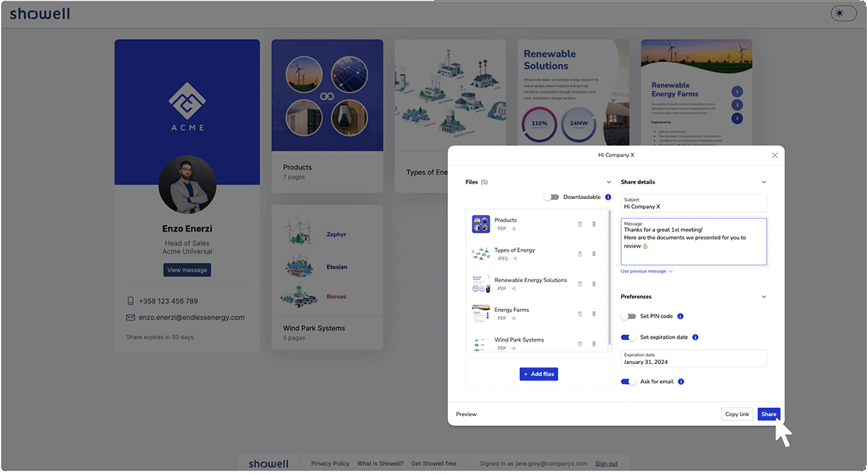The width and height of the screenshot is (868, 474).
Task: Click the Add files button
Action: click(x=538, y=373)
